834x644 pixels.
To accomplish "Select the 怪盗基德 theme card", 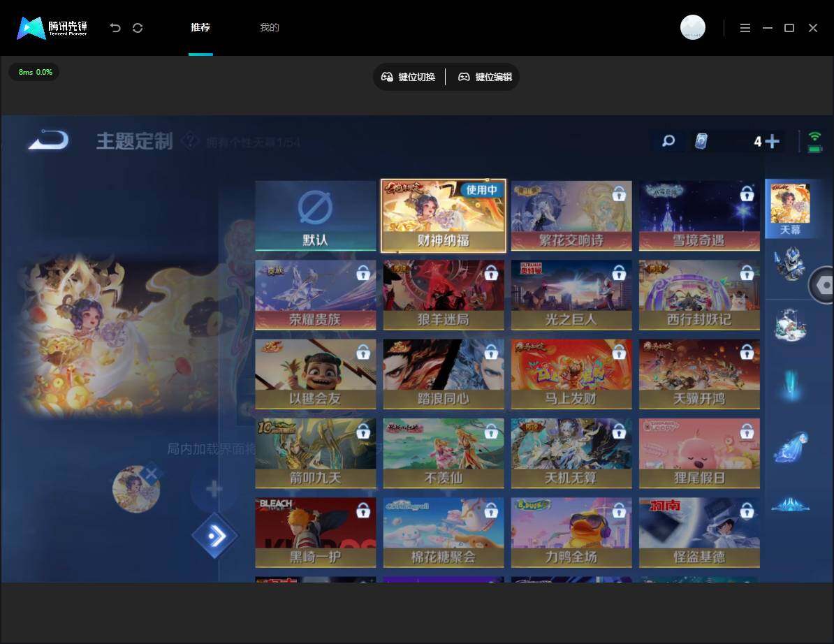I will pos(699,532).
